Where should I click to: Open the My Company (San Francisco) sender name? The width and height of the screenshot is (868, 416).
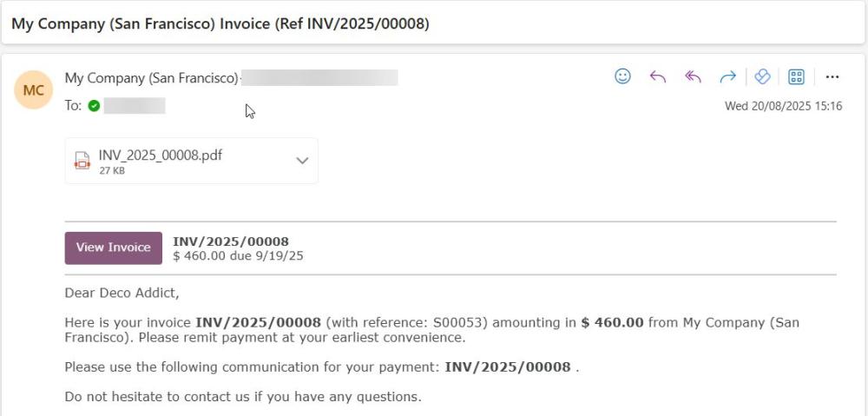[151, 78]
